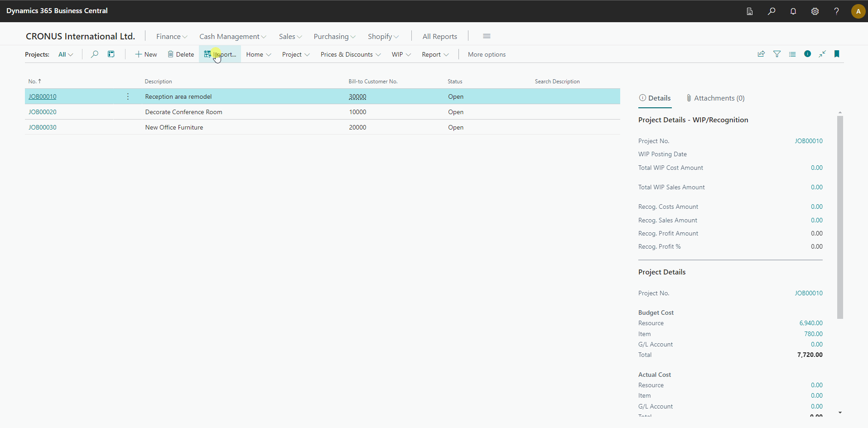Image resolution: width=868 pixels, height=428 pixels.
Task: Bookmark this page
Action: [837, 54]
